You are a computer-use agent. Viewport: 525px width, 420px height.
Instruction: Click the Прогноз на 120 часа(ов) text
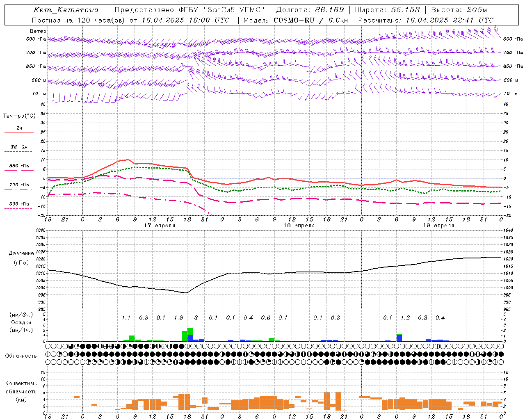(x=78, y=20)
